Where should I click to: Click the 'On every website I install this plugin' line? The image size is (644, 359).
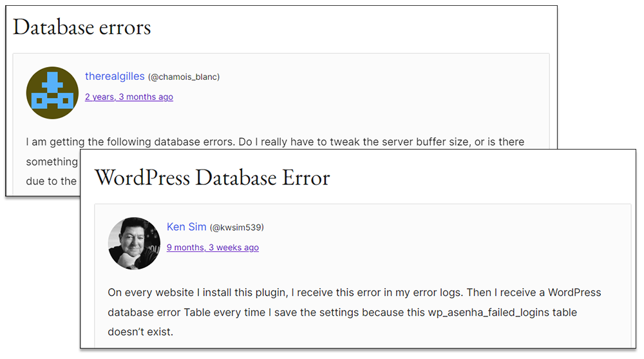[354, 293]
